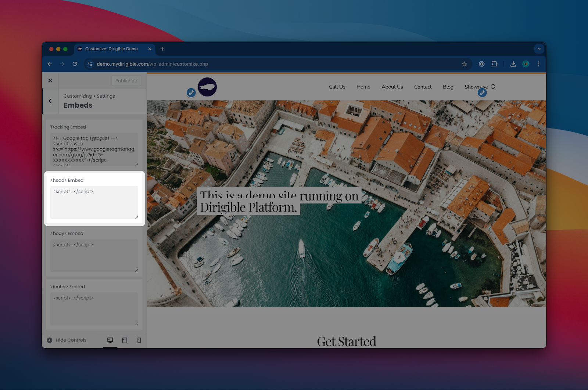Click the <body> Embed textarea resize handle
This screenshot has width=588, height=390.
coord(136,271)
